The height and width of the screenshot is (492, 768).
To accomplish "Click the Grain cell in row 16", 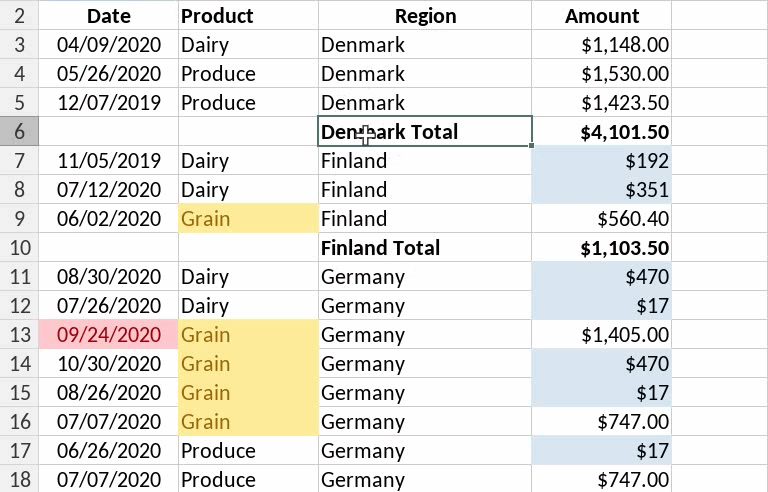I will 248,422.
